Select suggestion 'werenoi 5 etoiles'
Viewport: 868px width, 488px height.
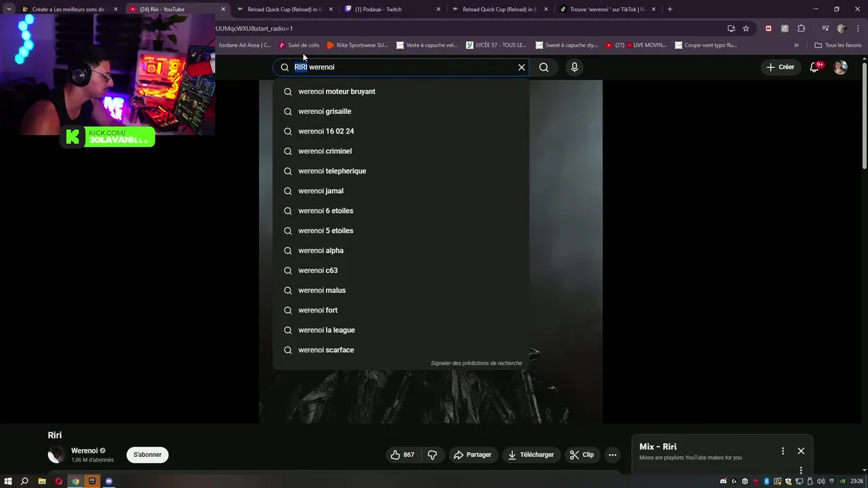pos(401,230)
